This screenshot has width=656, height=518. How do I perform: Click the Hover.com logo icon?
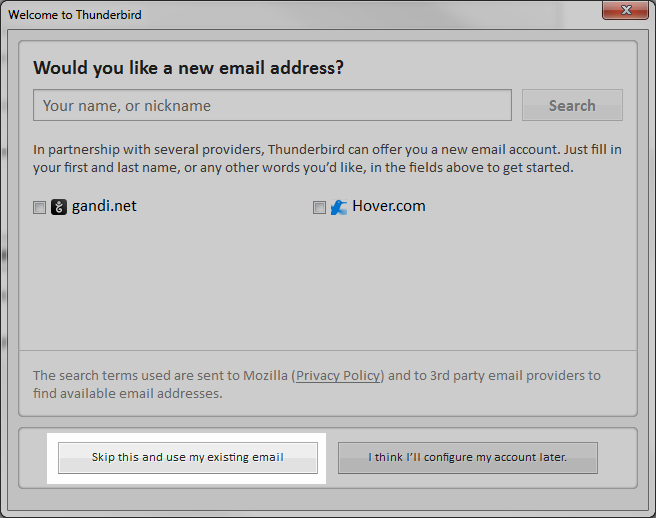point(339,208)
